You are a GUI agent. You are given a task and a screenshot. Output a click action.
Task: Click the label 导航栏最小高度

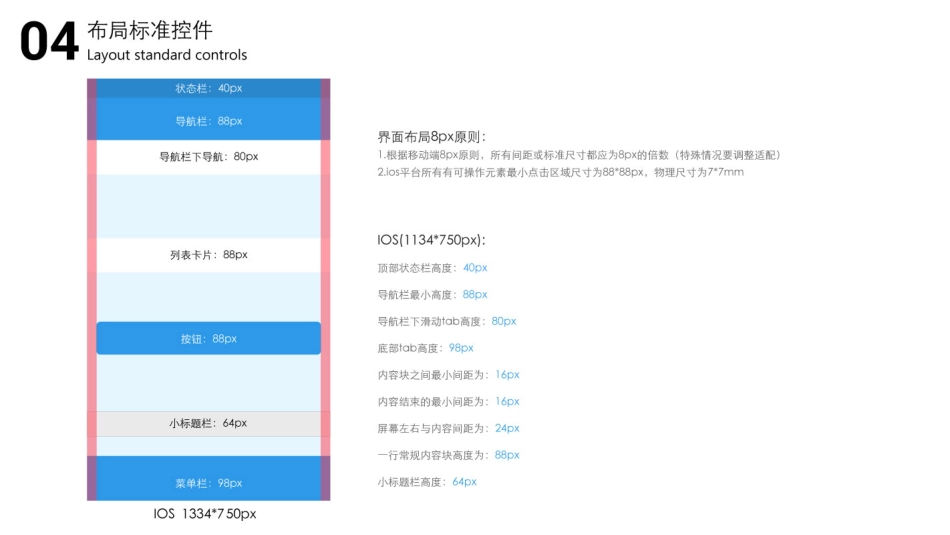click(x=417, y=294)
